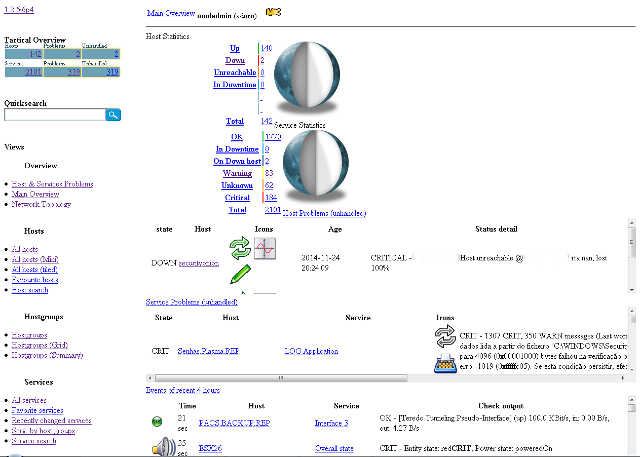Click the green pencil edit icon
This screenshot has height=457, width=640.
click(239, 273)
